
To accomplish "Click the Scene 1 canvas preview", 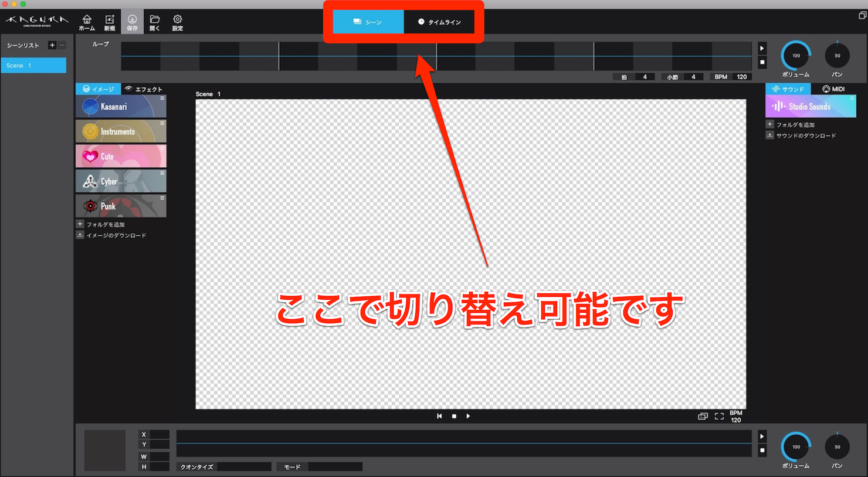I will (x=471, y=254).
